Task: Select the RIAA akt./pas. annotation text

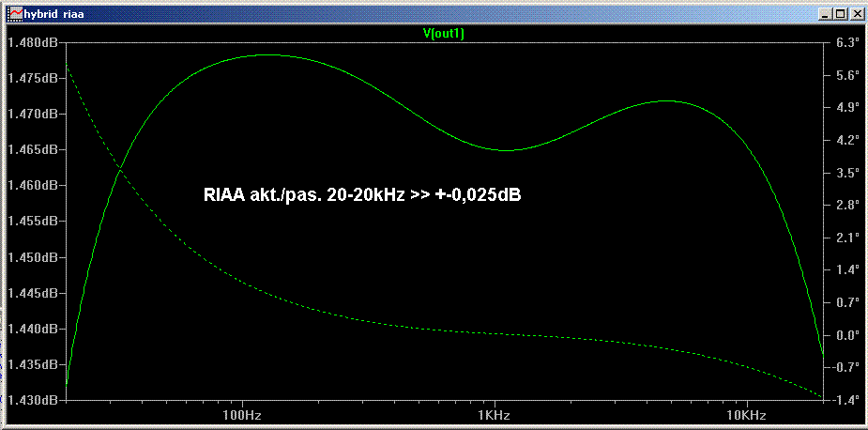Action: pos(362,196)
